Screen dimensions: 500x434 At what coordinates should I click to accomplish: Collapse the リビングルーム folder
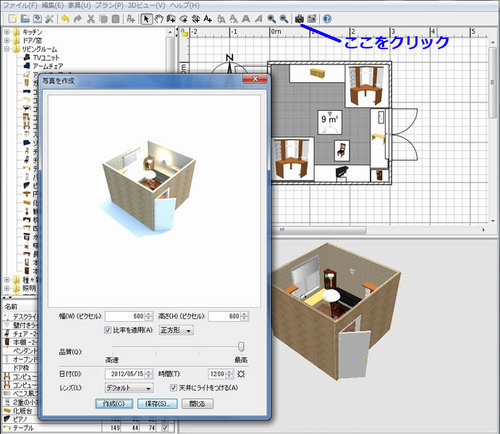click(x=6, y=49)
